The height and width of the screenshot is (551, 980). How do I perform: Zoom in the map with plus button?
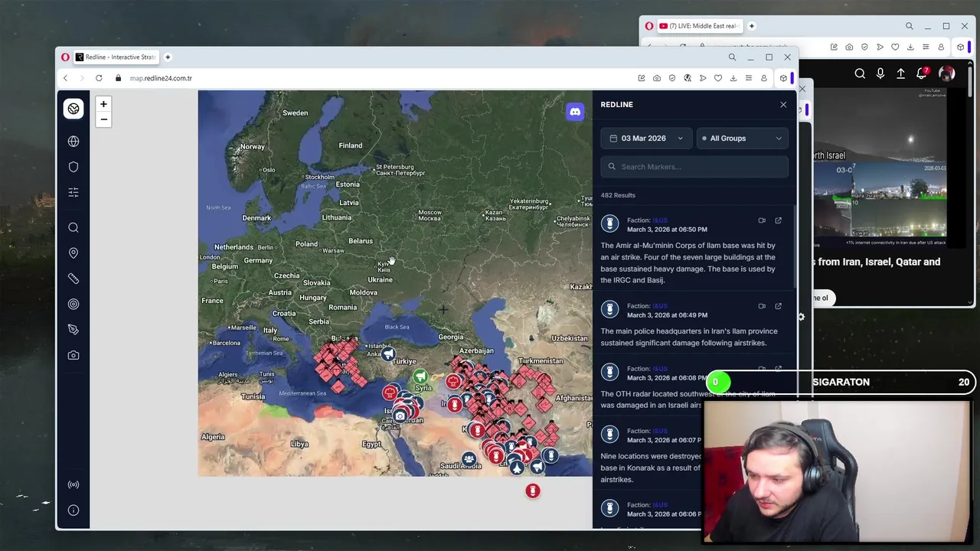pyautogui.click(x=103, y=104)
